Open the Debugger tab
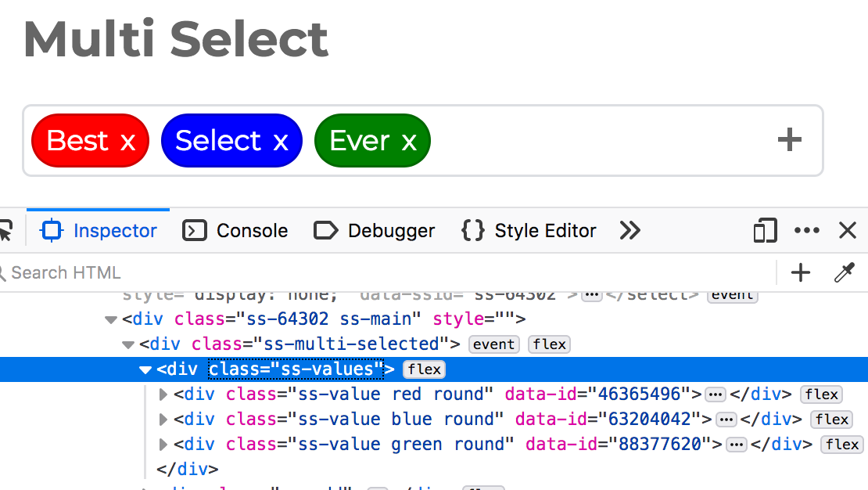The image size is (868, 490). [x=375, y=231]
